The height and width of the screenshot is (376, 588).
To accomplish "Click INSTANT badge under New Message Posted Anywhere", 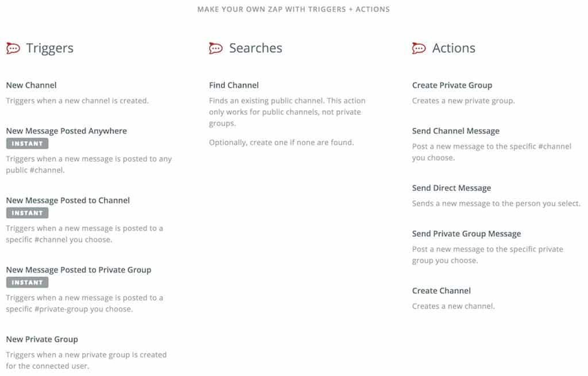I will (x=28, y=144).
